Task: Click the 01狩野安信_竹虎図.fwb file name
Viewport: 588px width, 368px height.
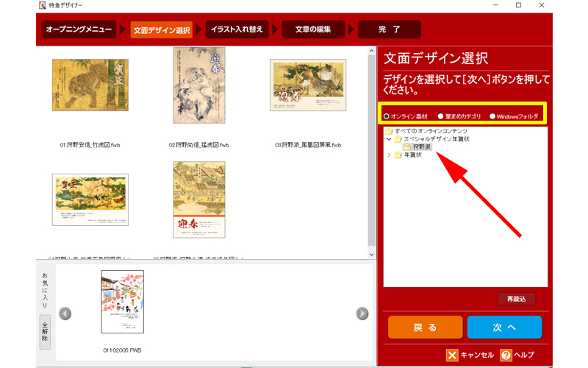Action: point(90,145)
